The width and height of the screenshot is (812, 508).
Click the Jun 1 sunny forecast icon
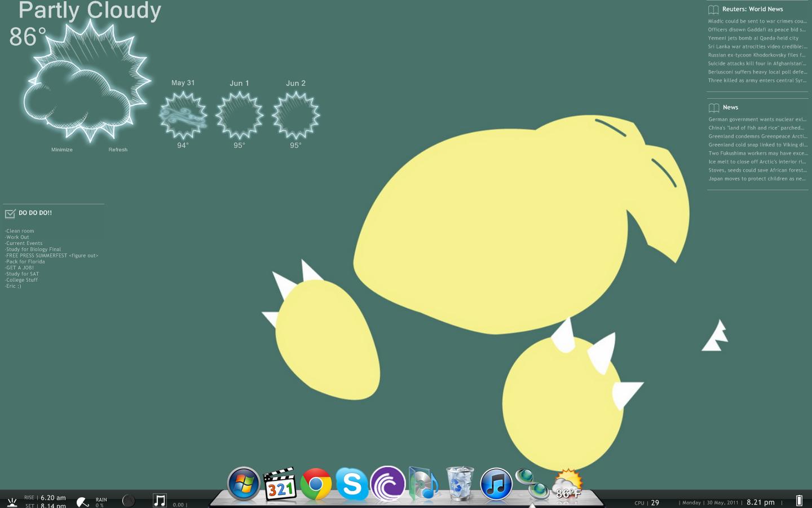tap(240, 115)
